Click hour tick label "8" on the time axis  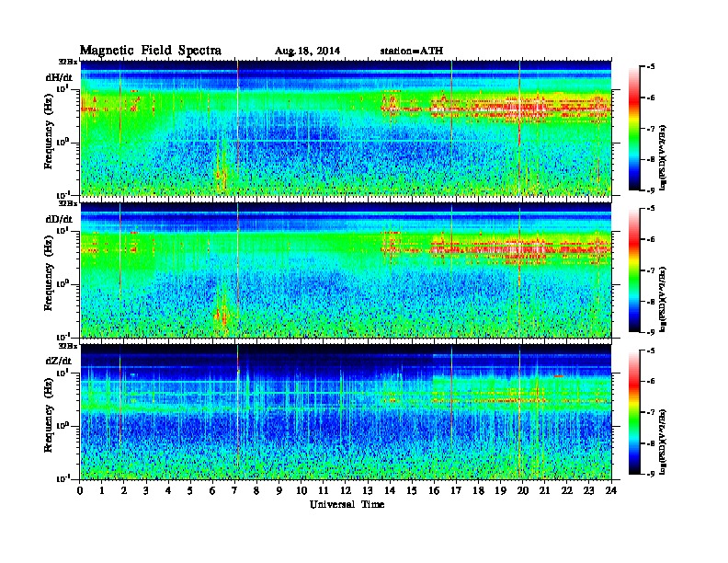(257, 490)
